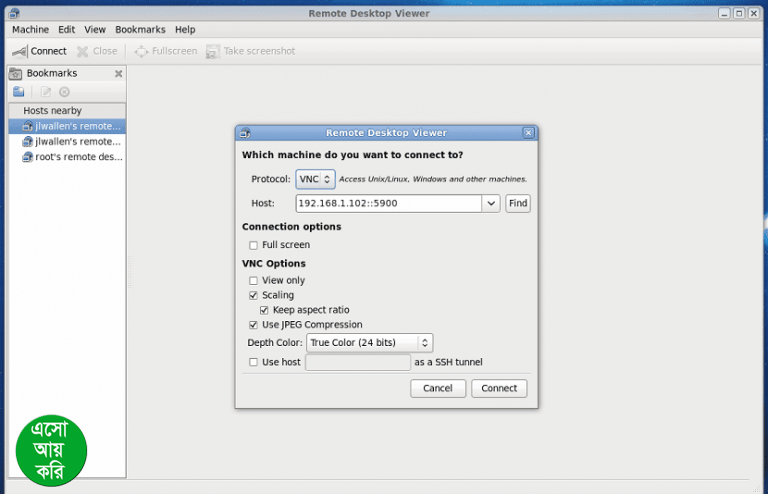Open the Depth Color dropdown
The height and width of the screenshot is (494, 768).
click(369, 343)
